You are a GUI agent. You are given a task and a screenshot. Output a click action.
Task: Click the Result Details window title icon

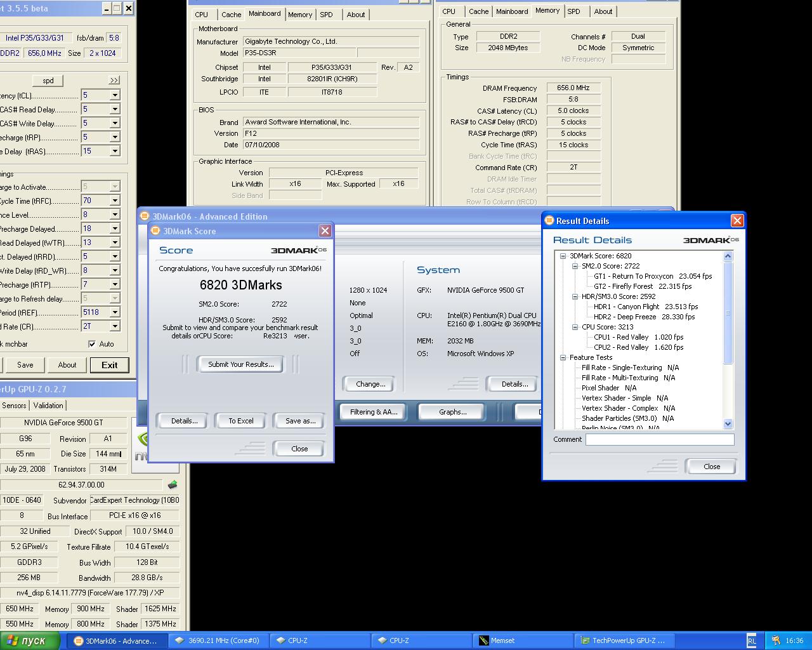coord(549,221)
